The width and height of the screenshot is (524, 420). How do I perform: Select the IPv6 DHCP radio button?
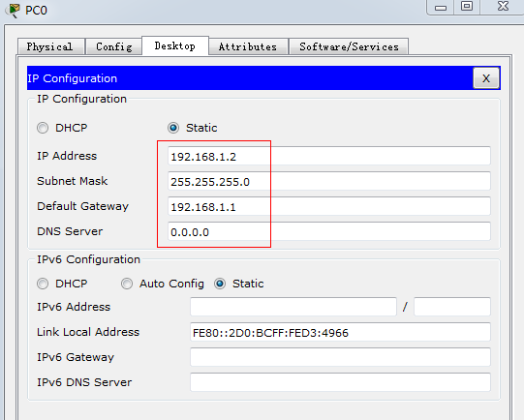point(43,284)
